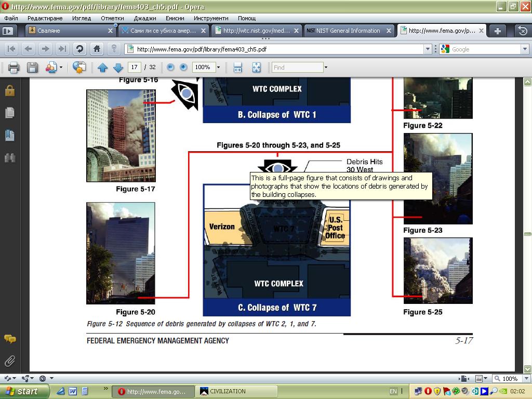
Task: Expand the Find box options dropdown
Action: click(326, 68)
